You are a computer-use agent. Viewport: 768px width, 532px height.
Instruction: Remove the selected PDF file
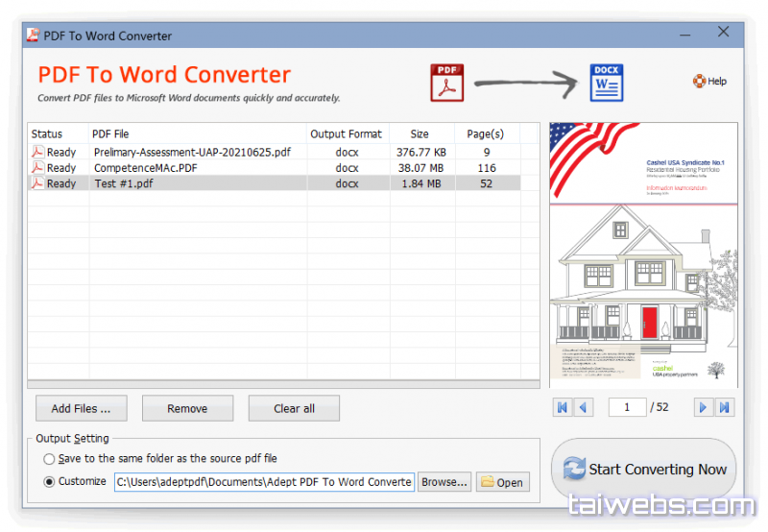click(x=187, y=408)
